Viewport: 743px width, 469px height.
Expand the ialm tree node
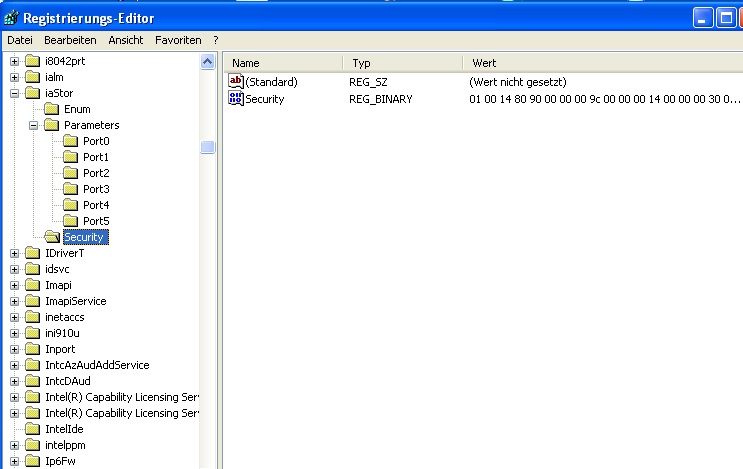click(15, 77)
